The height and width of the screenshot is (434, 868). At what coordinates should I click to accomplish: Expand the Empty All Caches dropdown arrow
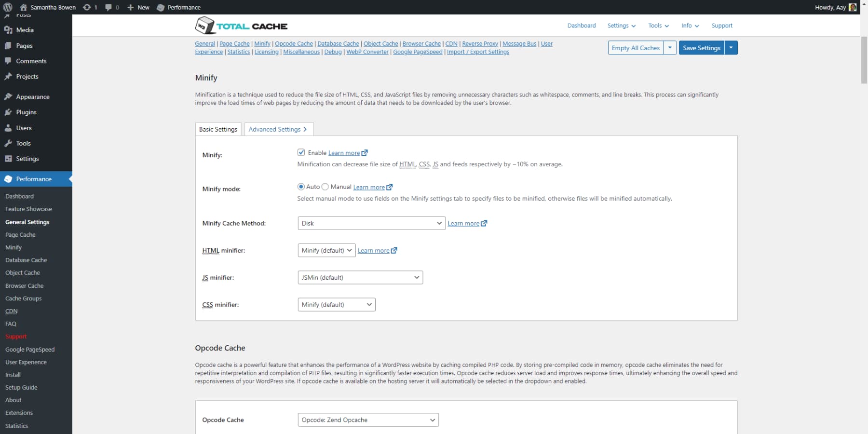(x=670, y=48)
